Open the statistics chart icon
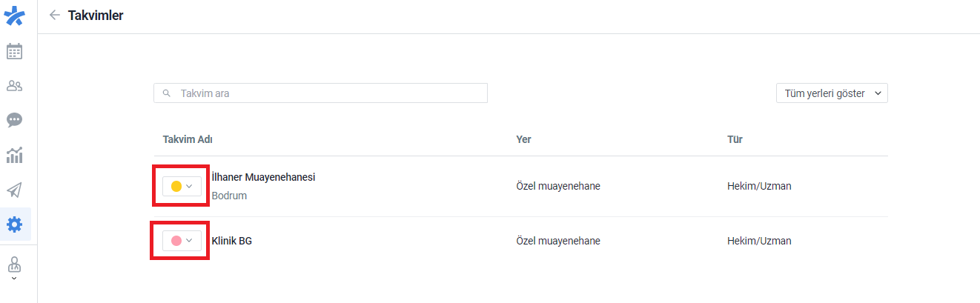 pos(14,155)
